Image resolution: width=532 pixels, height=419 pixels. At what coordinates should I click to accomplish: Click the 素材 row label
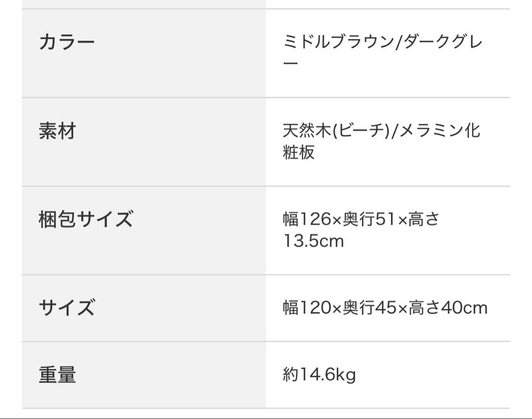point(57,131)
